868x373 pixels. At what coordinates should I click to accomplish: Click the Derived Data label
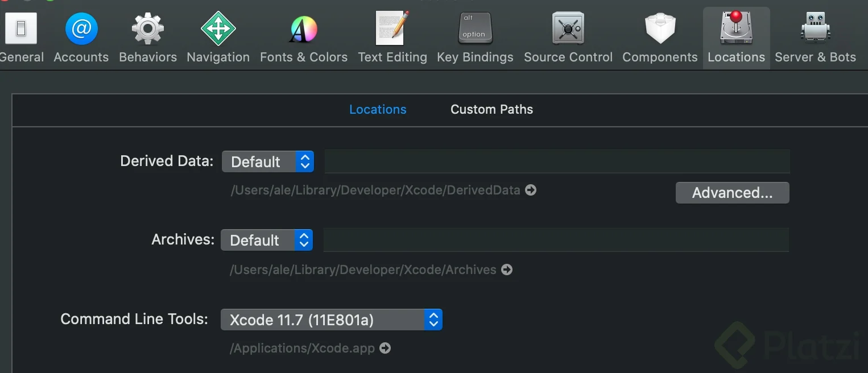(x=167, y=161)
